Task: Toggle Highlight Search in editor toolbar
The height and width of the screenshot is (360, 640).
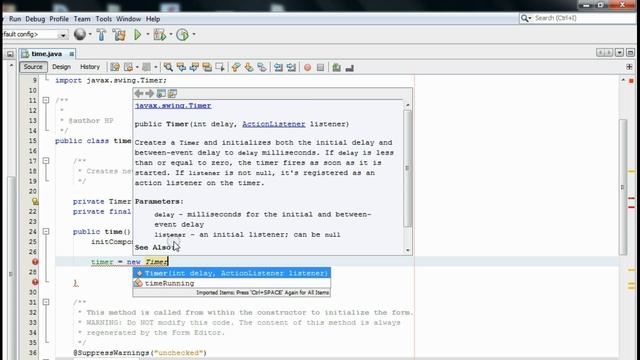Action: [207, 67]
